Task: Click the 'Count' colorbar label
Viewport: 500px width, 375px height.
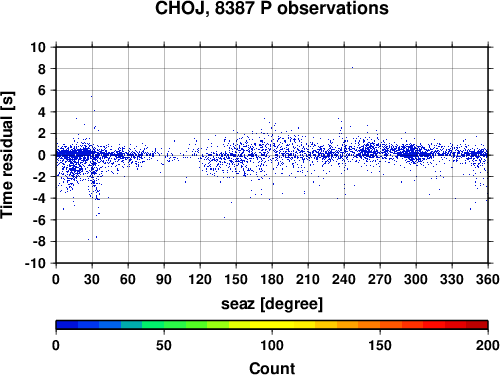Action: coord(272,368)
